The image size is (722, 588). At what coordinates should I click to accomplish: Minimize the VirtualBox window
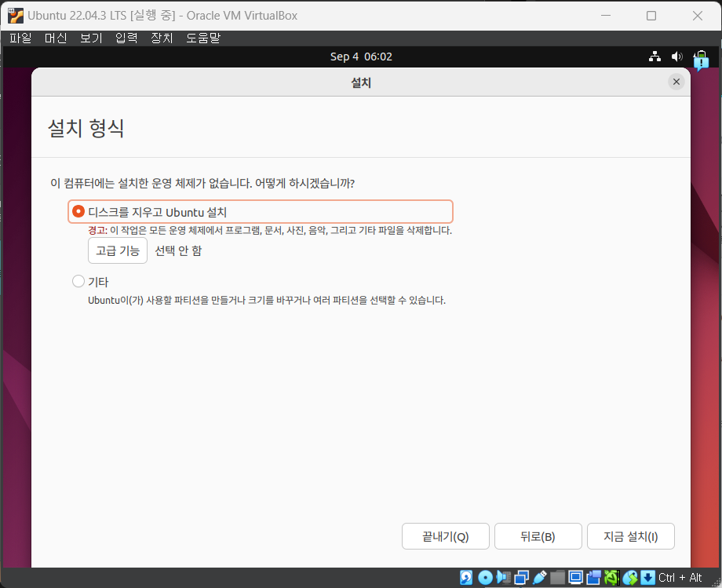(606, 16)
